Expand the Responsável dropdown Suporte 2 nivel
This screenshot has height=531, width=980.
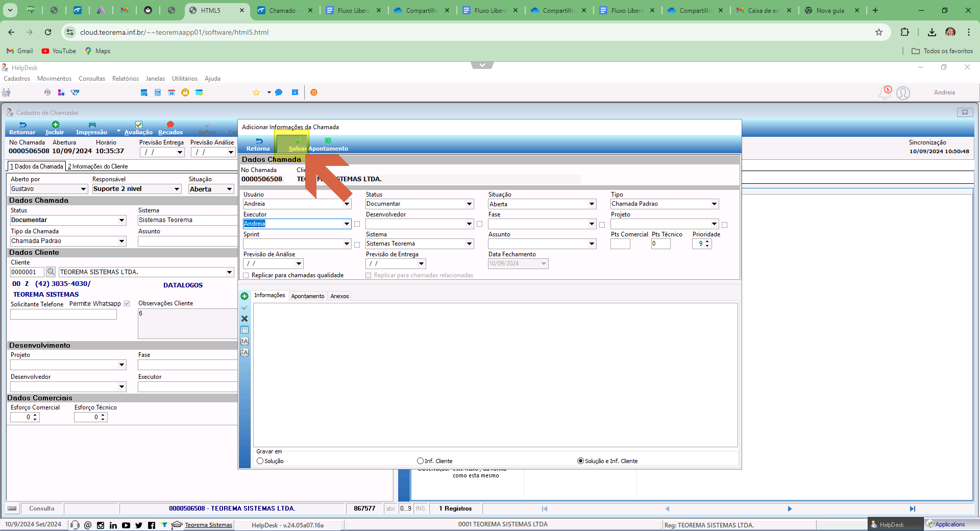click(x=177, y=189)
